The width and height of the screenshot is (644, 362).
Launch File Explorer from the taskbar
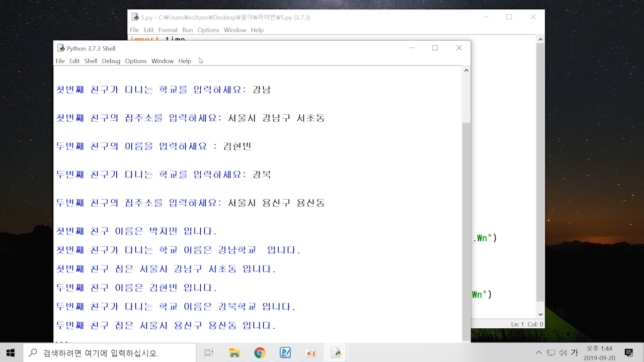(234, 353)
